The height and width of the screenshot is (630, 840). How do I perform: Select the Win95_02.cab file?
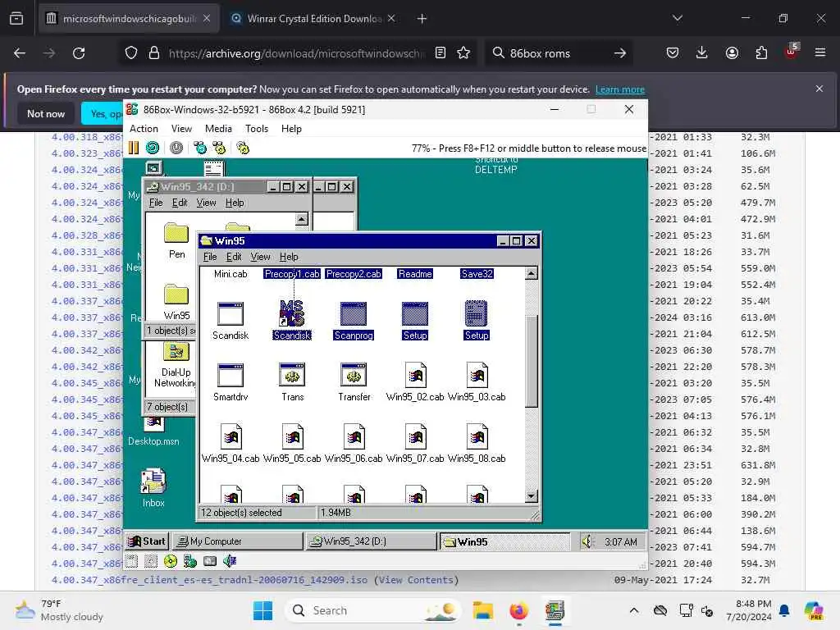tap(415, 382)
